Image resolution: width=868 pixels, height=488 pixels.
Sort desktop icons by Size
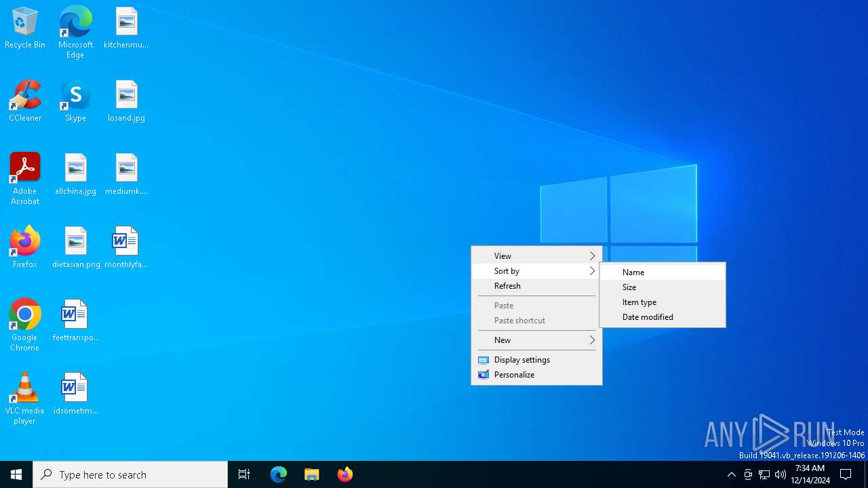coord(663,287)
